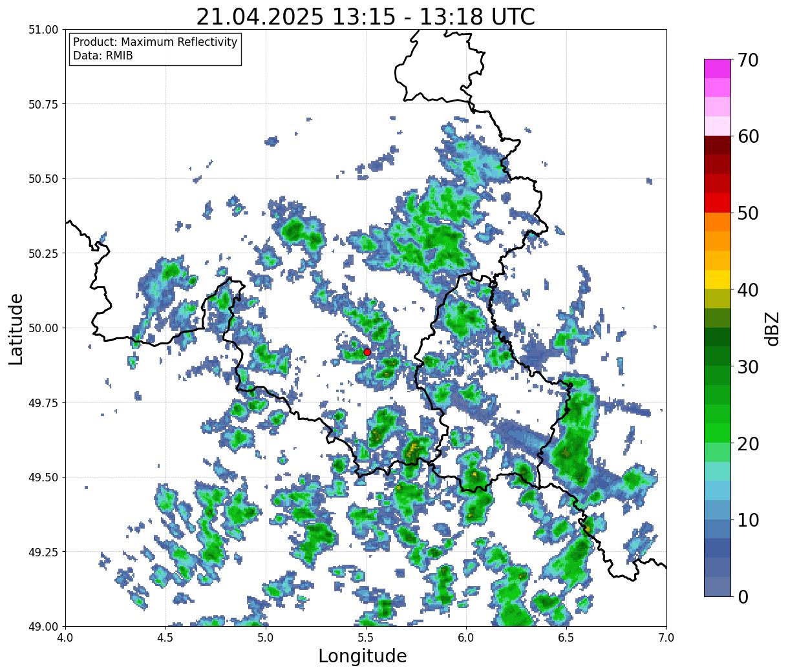
Task: Click the longitude tick label 6.0
Action: pos(466,638)
